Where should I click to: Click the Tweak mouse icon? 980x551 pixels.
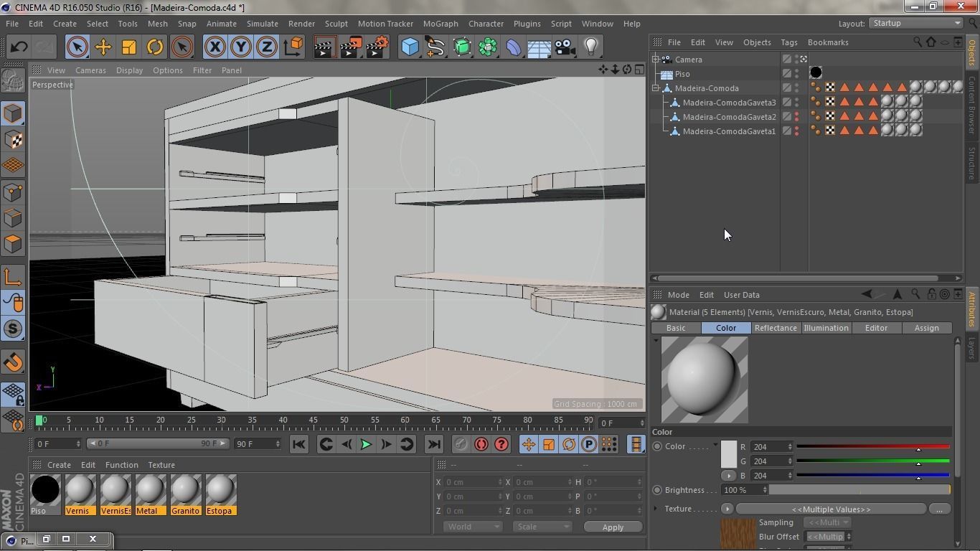pyautogui.click(x=12, y=303)
